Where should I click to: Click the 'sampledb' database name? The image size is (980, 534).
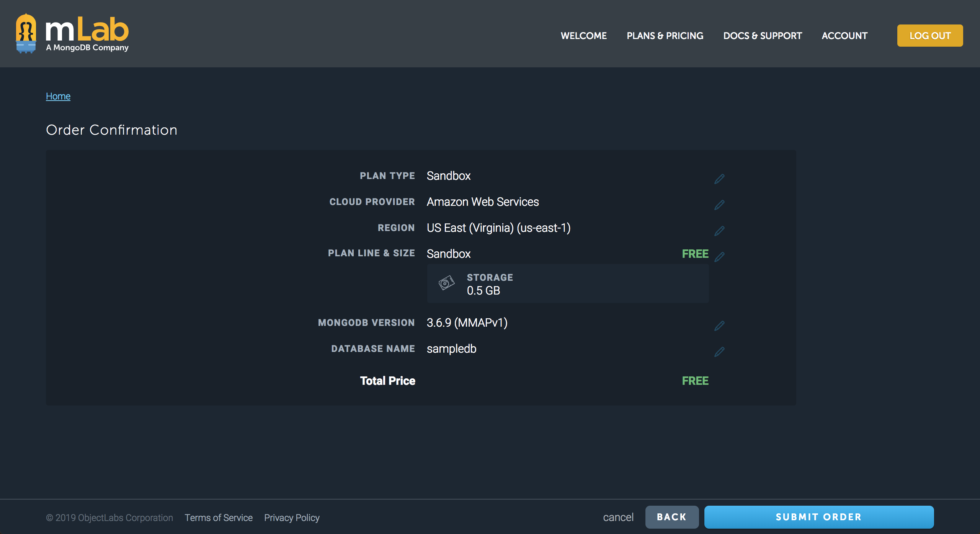451,348
